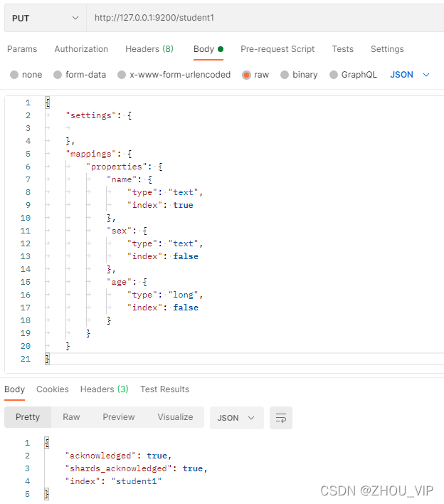Image resolution: width=444 pixels, height=504 pixels.
Task: Select form-data body type
Action: point(80,75)
